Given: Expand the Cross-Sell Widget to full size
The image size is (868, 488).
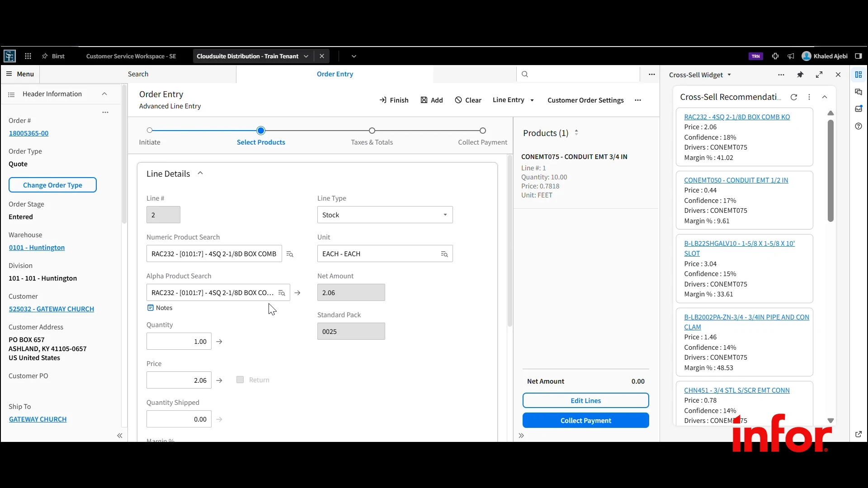Looking at the screenshot, I should [x=819, y=75].
